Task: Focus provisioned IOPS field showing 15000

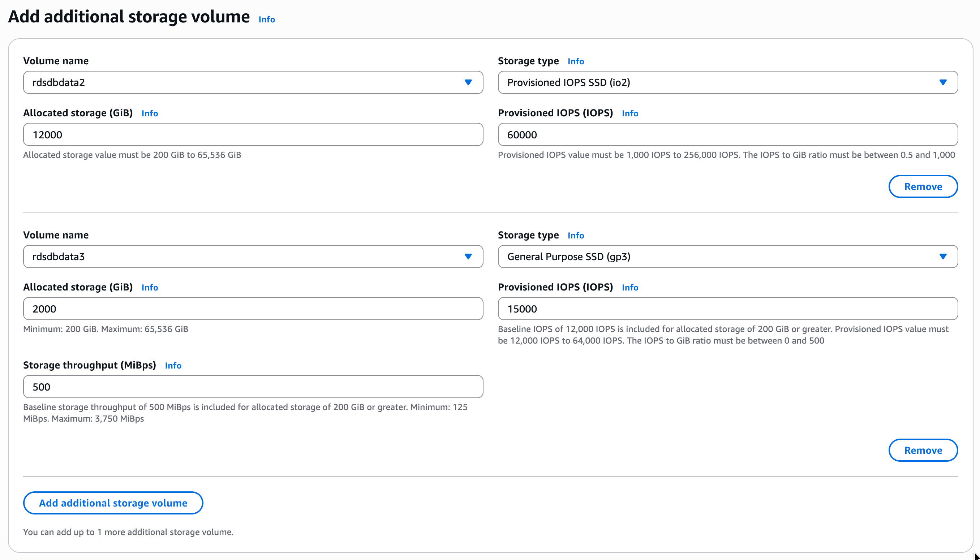Action: [x=727, y=309]
